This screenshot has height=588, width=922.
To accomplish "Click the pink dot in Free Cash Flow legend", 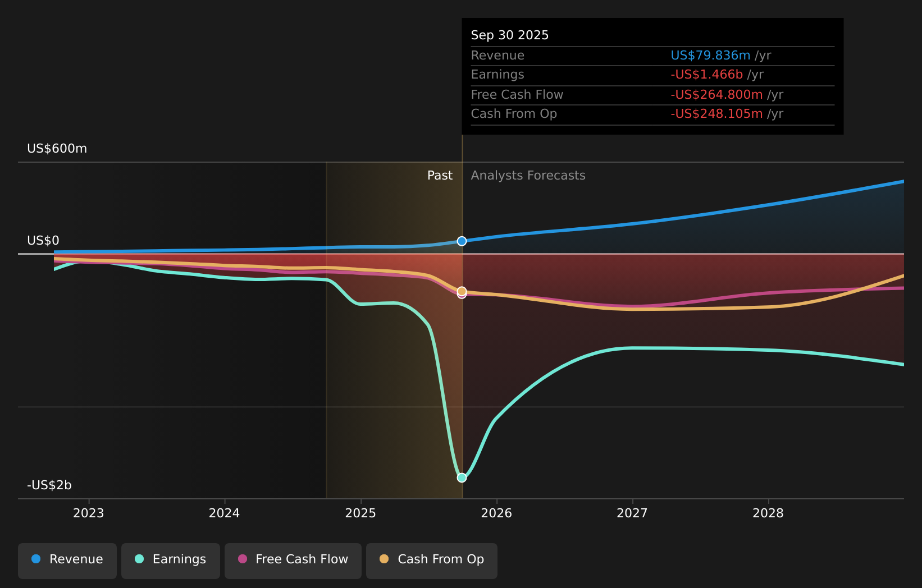I will 243,559.
